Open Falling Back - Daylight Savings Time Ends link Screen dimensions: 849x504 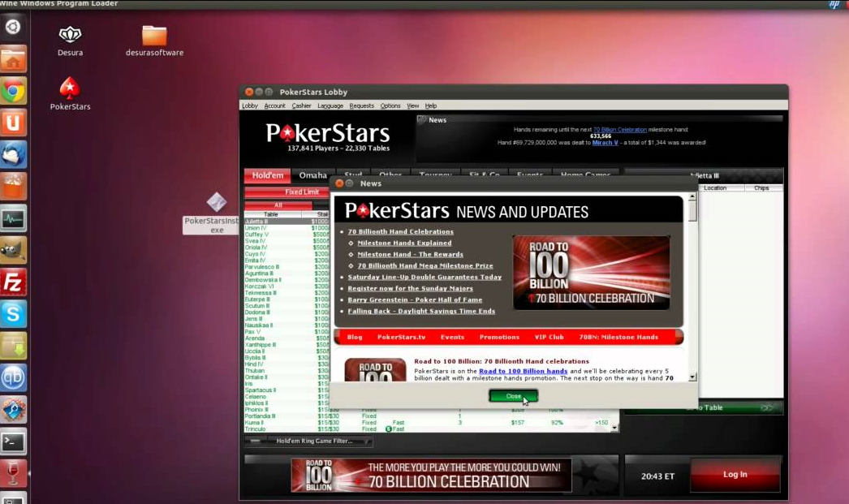click(x=421, y=312)
